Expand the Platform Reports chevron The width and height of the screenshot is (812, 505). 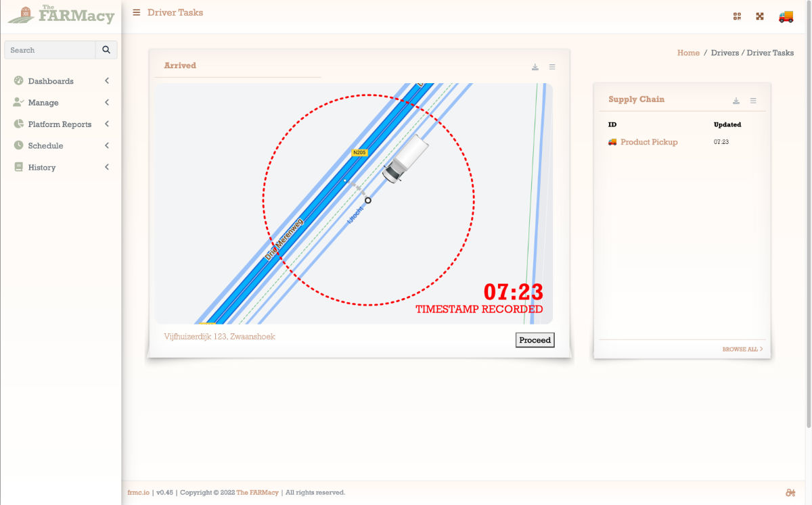coord(107,124)
